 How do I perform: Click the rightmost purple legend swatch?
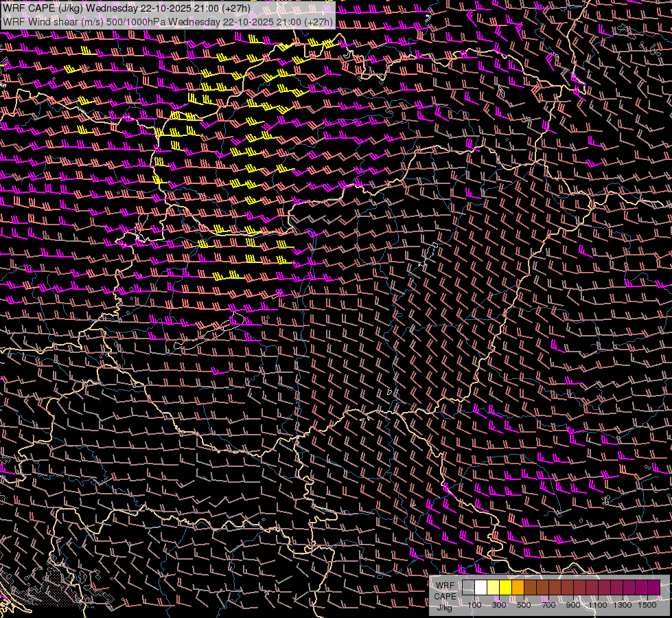click(x=653, y=588)
